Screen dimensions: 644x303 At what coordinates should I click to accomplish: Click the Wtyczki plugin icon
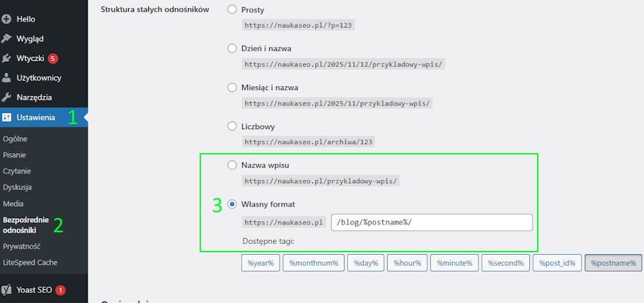[6, 59]
